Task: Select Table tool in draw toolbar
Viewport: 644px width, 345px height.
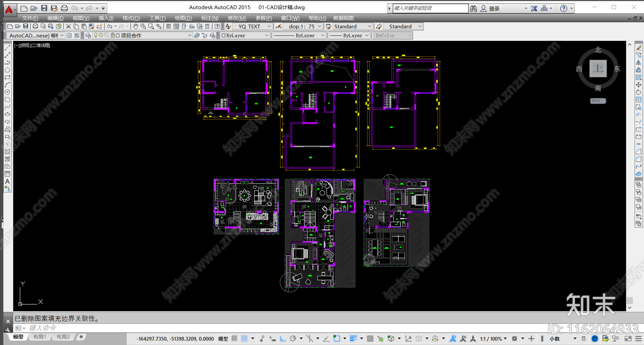Action: click(x=7, y=174)
